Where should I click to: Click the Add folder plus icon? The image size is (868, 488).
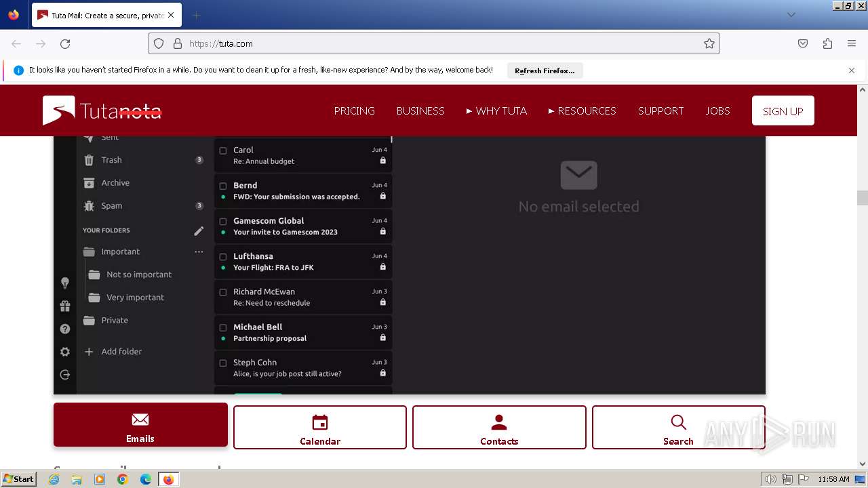pyautogui.click(x=89, y=352)
